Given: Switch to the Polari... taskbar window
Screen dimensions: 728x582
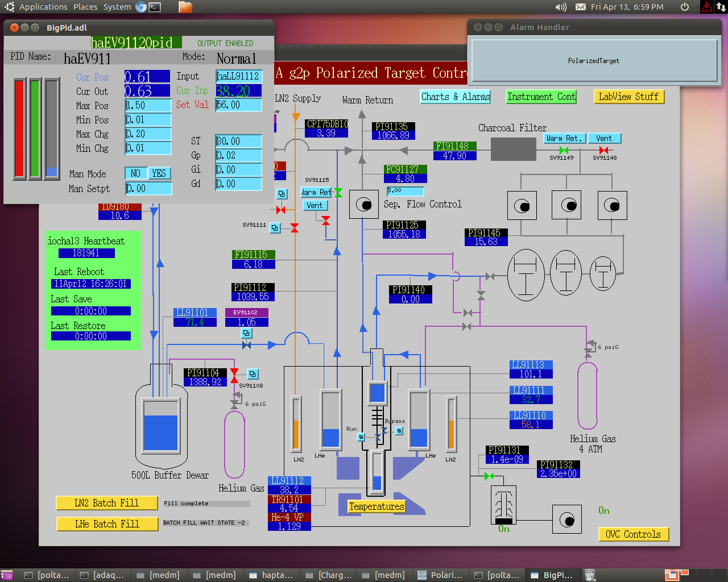Looking at the screenshot, I should 440,575.
